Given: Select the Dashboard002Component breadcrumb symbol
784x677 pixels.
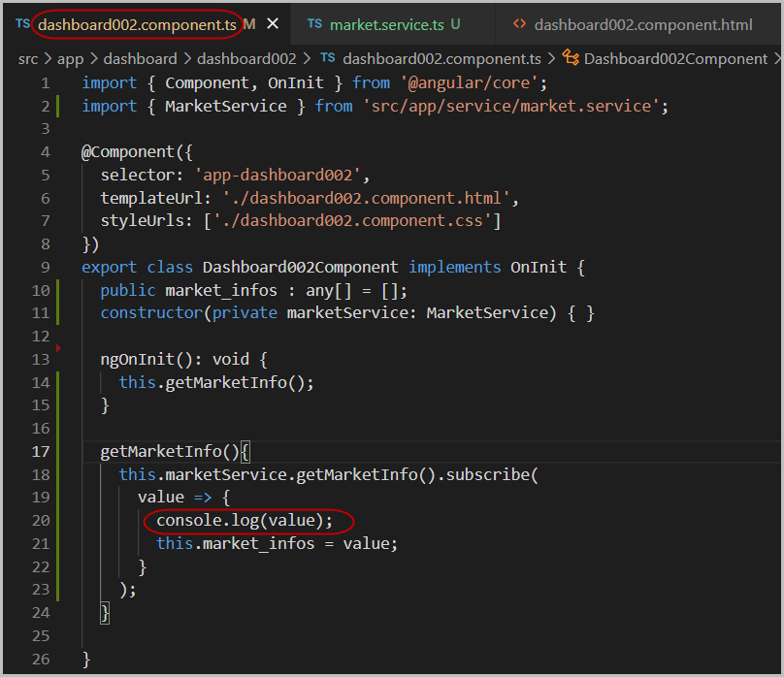Looking at the screenshot, I should point(675,59).
